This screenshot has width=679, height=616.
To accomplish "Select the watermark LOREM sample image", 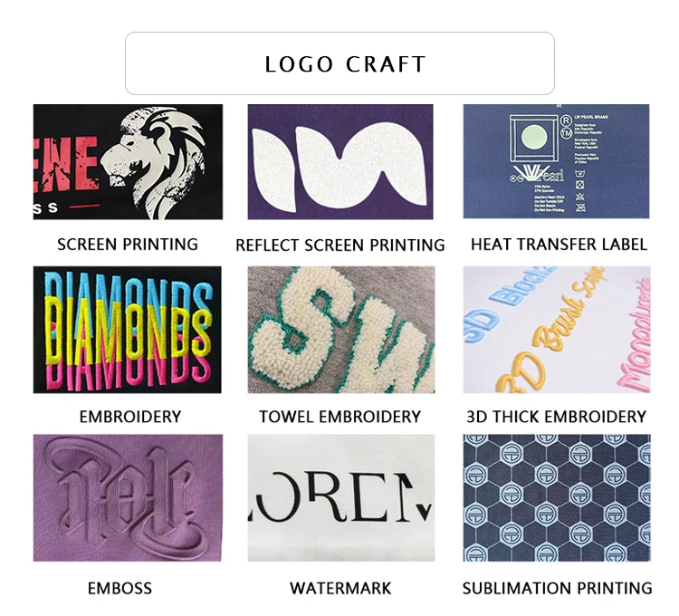I will 341,497.
